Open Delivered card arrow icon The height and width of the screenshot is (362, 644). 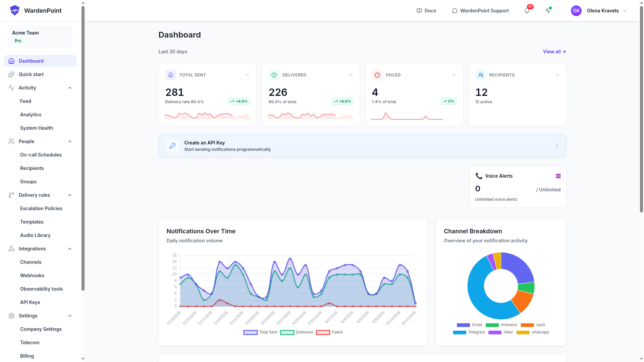click(x=351, y=75)
